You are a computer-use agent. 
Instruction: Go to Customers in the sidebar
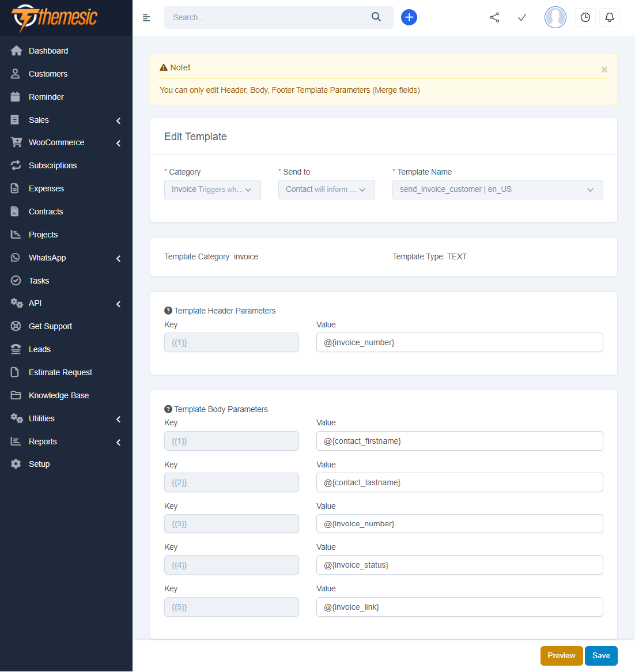[x=48, y=74]
